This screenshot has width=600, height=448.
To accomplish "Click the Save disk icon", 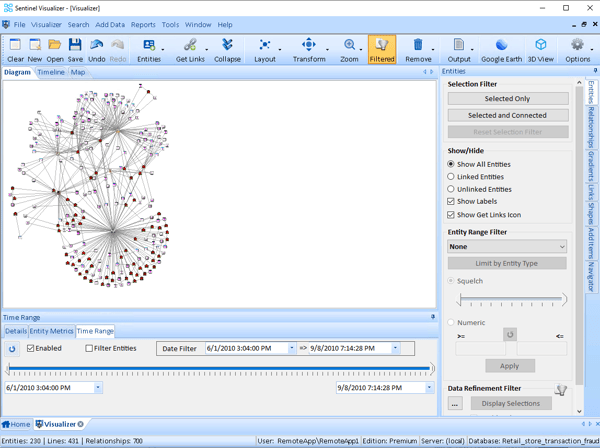I will point(75,46).
